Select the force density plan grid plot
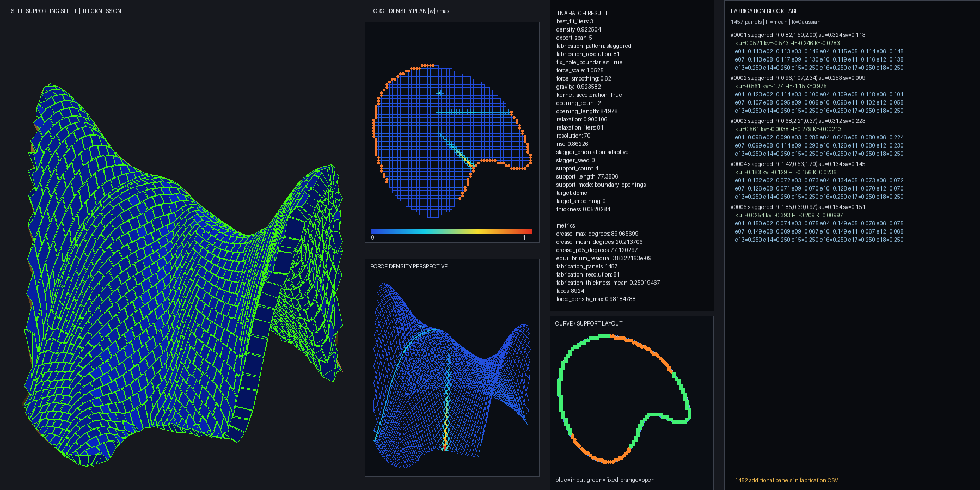980x490 pixels. (x=452, y=143)
